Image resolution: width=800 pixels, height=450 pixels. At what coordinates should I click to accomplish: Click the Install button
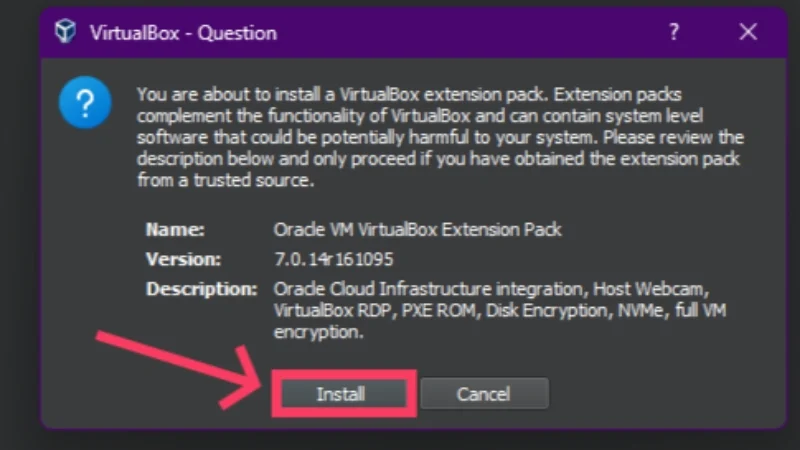(341, 394)
